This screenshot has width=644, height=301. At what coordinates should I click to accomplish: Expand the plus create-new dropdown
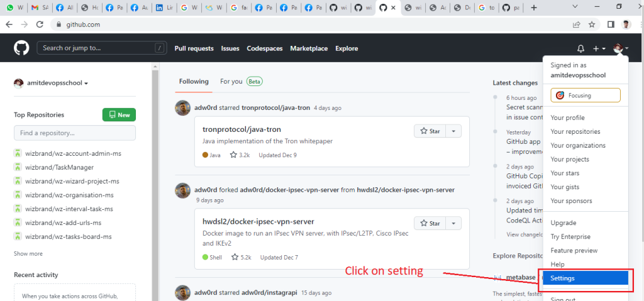tap(599, 48)
